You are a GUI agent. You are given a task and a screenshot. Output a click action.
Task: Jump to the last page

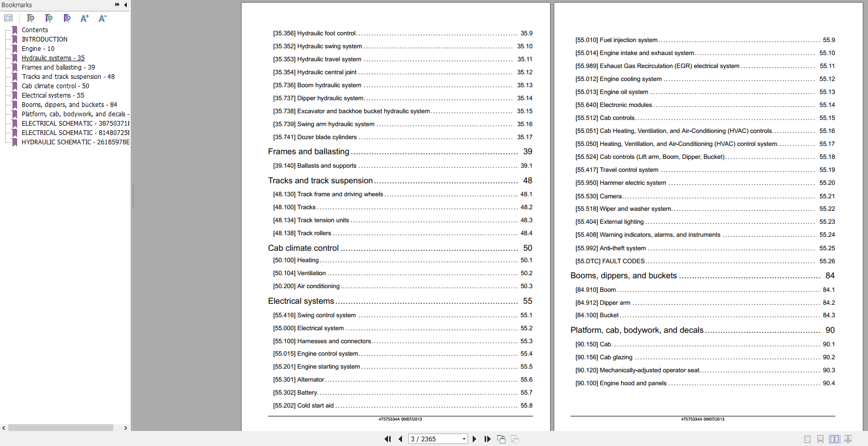tap(487, 439)
